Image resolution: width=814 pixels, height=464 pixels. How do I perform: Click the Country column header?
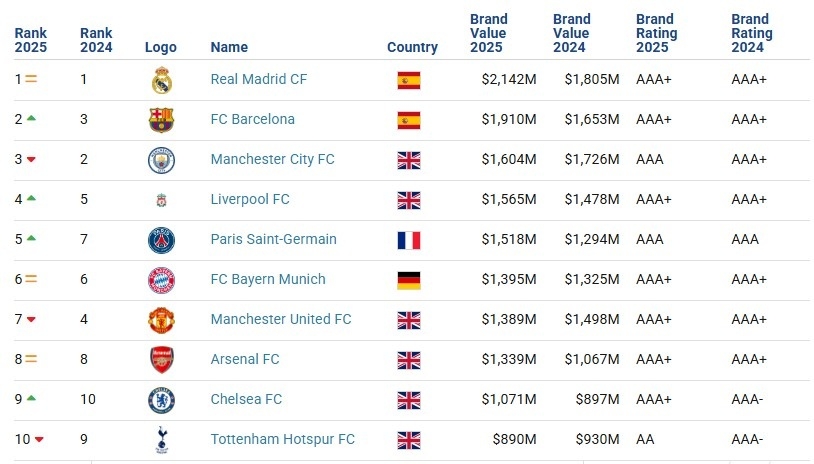coord(412,47)
